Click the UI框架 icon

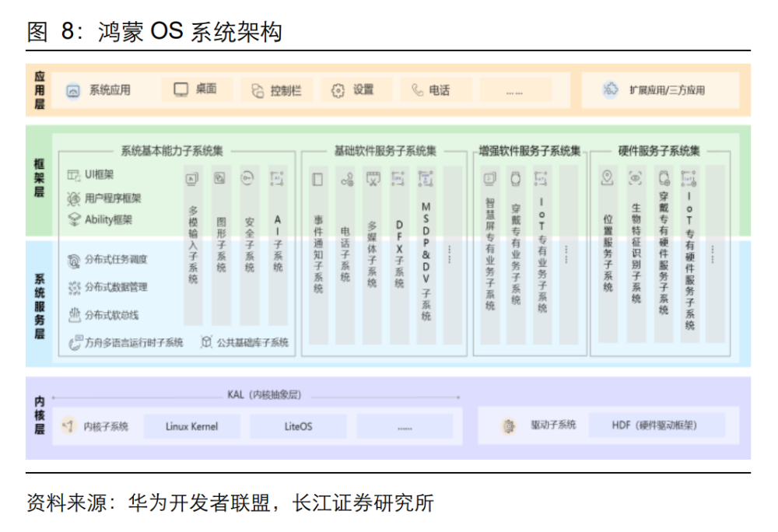pyautogui.click(x=74, y=175)
